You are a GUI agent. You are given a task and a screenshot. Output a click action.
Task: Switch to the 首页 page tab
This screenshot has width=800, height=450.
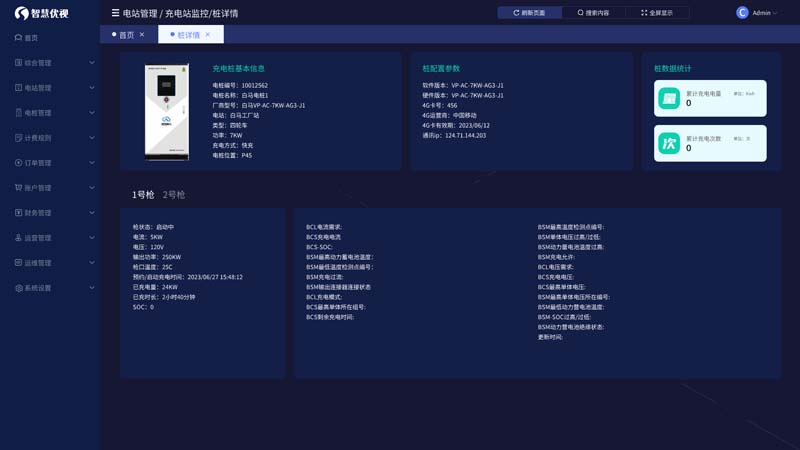point(125,35)
